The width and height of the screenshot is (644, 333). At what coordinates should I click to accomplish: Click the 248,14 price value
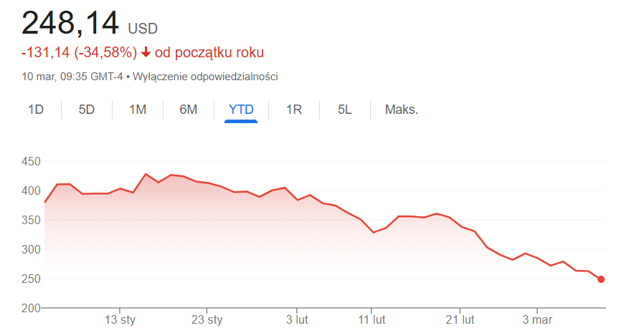pos(70,24)
